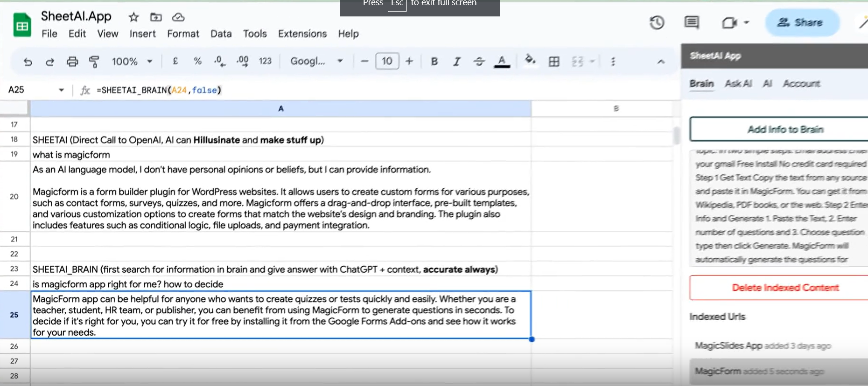
Task: Toggle italic formatting
Action: pos(457,61)
